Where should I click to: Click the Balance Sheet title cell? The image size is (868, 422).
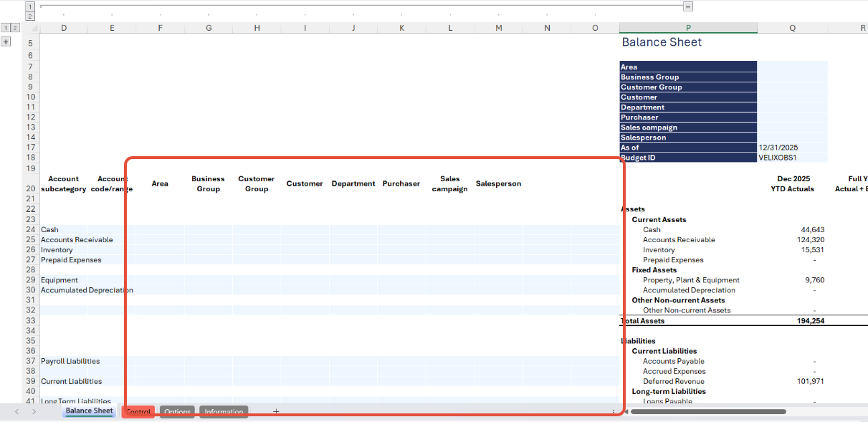[662, 42]
